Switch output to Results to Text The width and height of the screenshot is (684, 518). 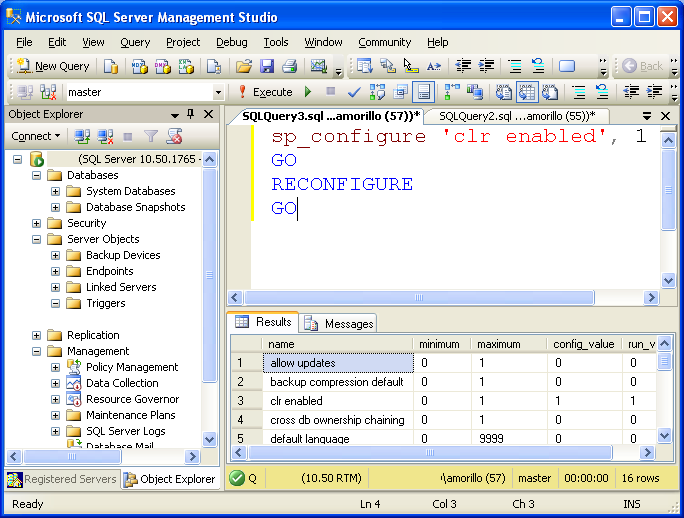click(x=503, y=92)
